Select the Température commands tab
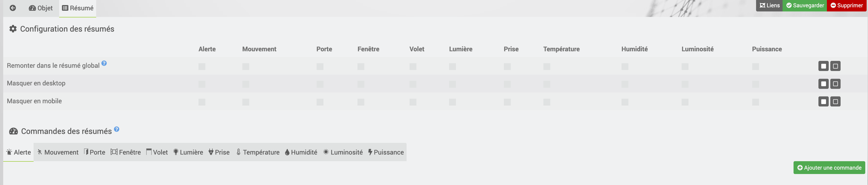This screenshot has height=185, width=868. (x=258, y=152)
